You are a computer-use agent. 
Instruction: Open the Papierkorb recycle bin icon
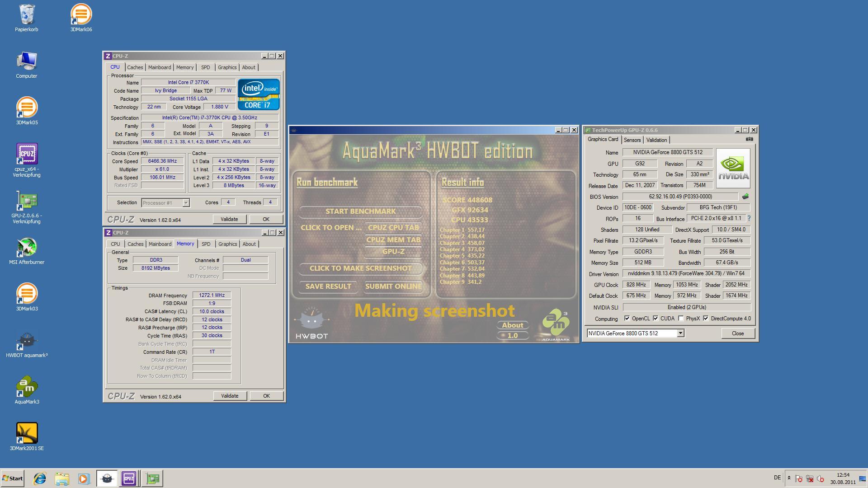(27, 18)
